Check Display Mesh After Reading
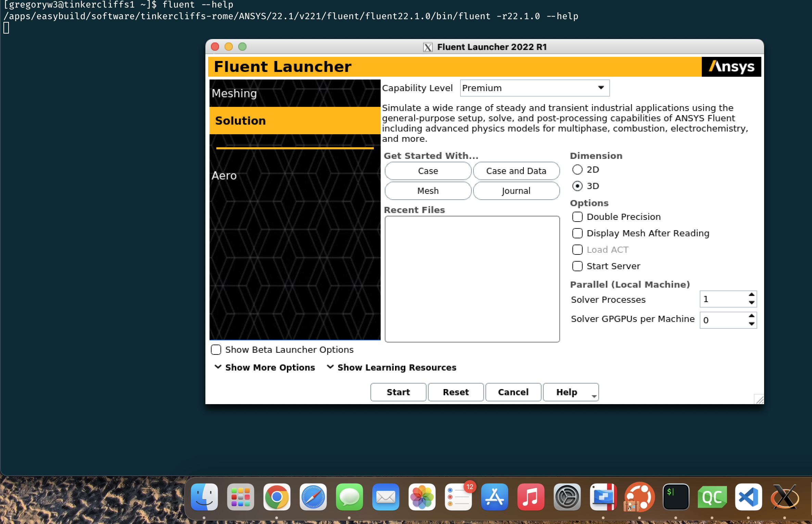812x524 pixels. (x=578, y=233)
